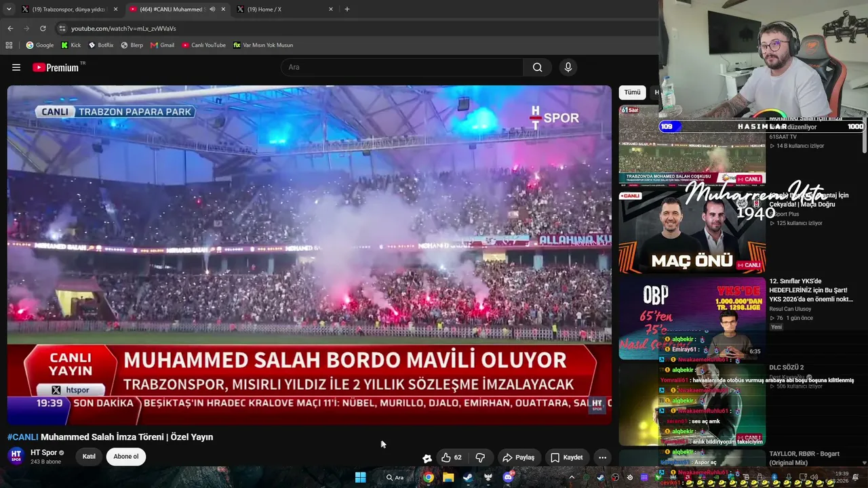Screen dimensions: 868x488
Task: Open more actions three-dot menu under video
Action: click(x=602, y=457)
